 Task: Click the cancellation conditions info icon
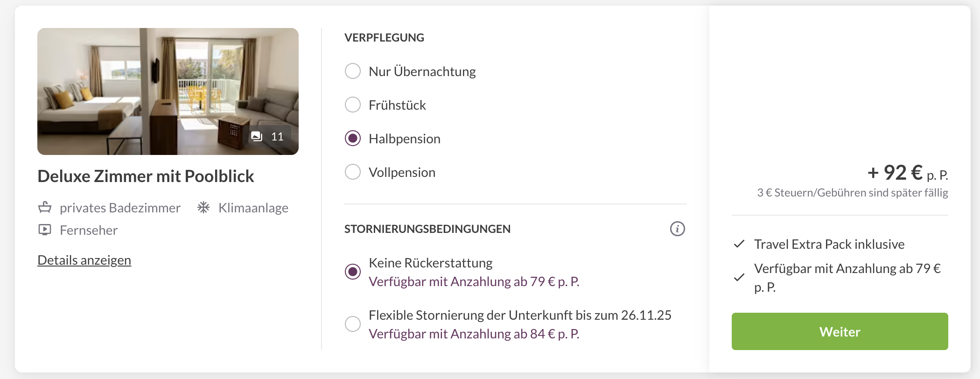point(677,229)
